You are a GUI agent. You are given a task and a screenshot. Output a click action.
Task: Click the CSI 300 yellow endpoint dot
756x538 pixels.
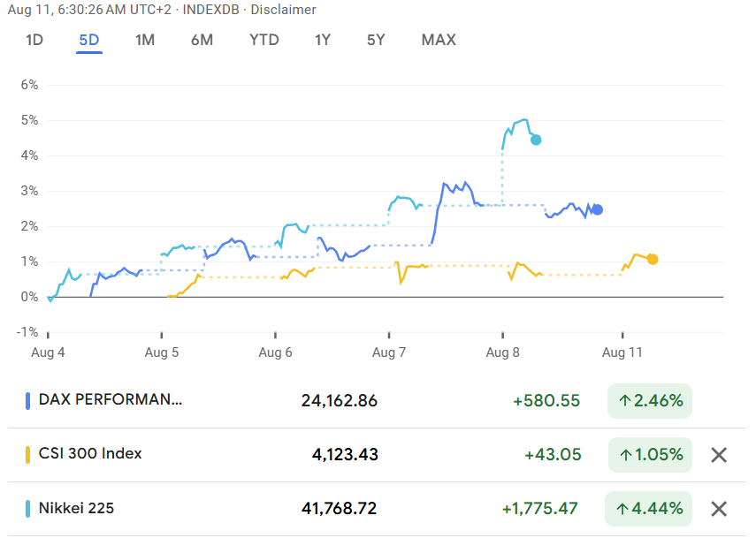coord(653,259)
